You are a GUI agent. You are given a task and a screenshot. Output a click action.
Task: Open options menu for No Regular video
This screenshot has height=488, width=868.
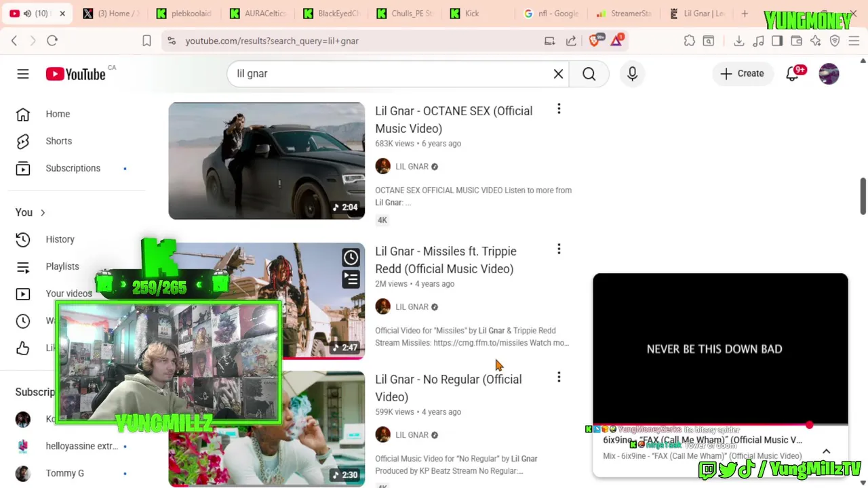[559, 377]
